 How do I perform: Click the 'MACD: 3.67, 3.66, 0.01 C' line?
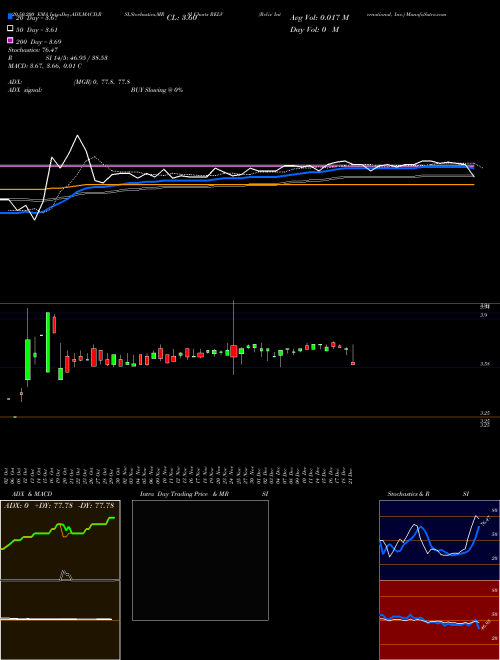click(x=45, y=66)
